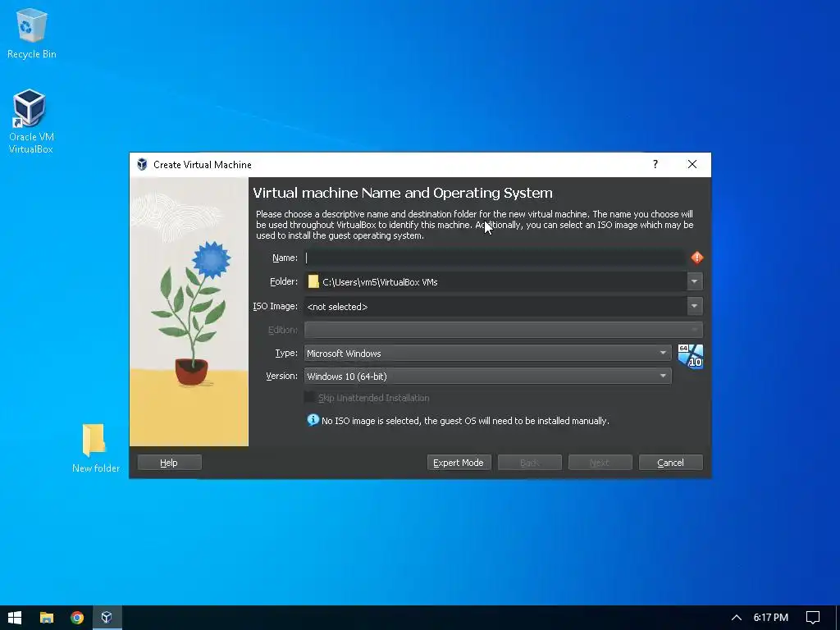Image resolution: width=840 pixels, height=630 pixels.
Task: Click the taskbar clock showing 6:17 PM
Action: coord(771,618)
